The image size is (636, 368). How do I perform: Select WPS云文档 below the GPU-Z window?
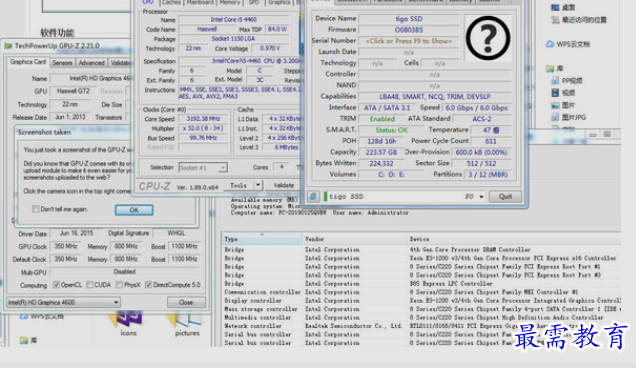(x=43, y=316)
